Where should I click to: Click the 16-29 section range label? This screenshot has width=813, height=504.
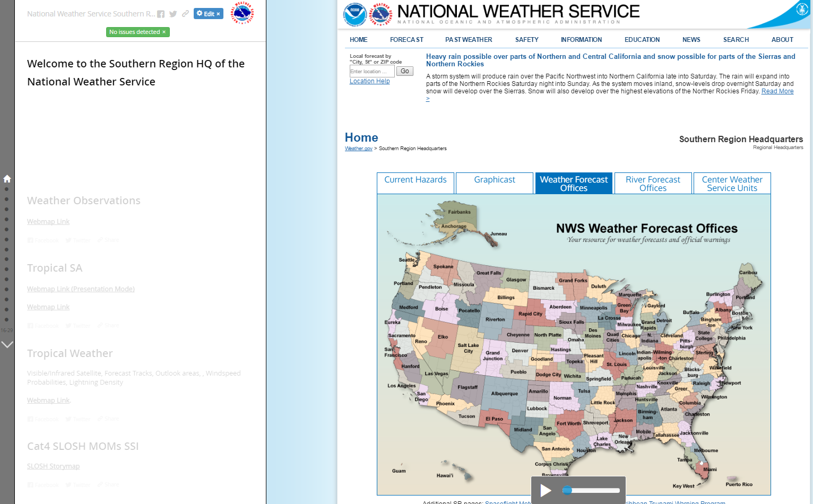(x=7, y=330)
